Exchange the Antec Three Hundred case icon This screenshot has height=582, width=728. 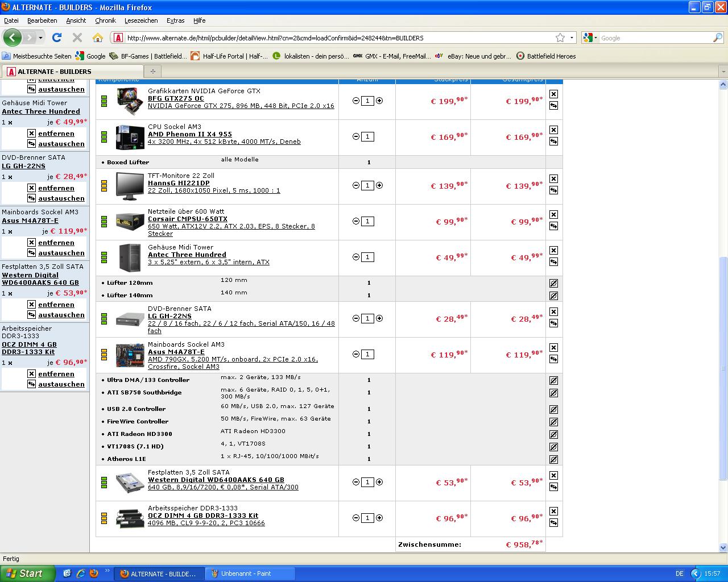[x=553, y=262]
